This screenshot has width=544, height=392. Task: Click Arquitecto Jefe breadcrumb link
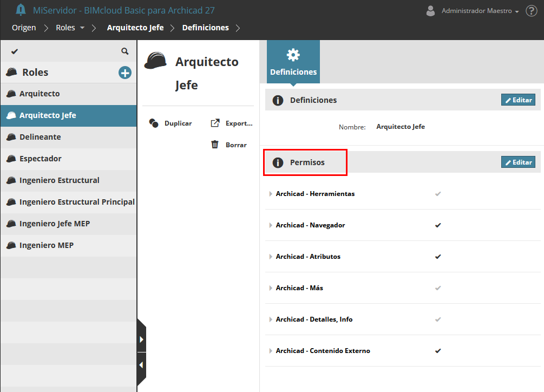coord(135,28)
